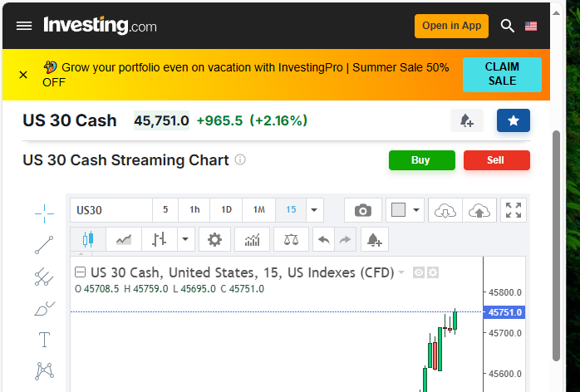Open chart settings gear icon
The image size is (580, 392).
click(214, 240)
